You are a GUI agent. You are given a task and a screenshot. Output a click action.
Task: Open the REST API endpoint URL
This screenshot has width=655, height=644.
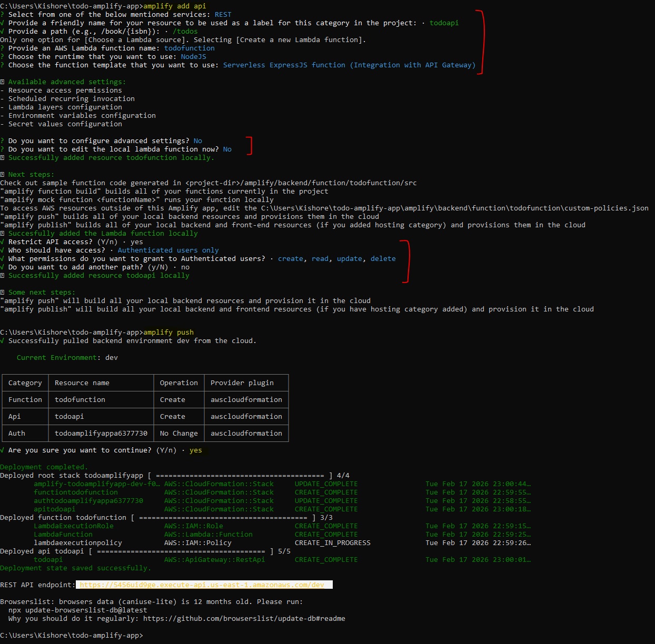(x=202, y=585)
